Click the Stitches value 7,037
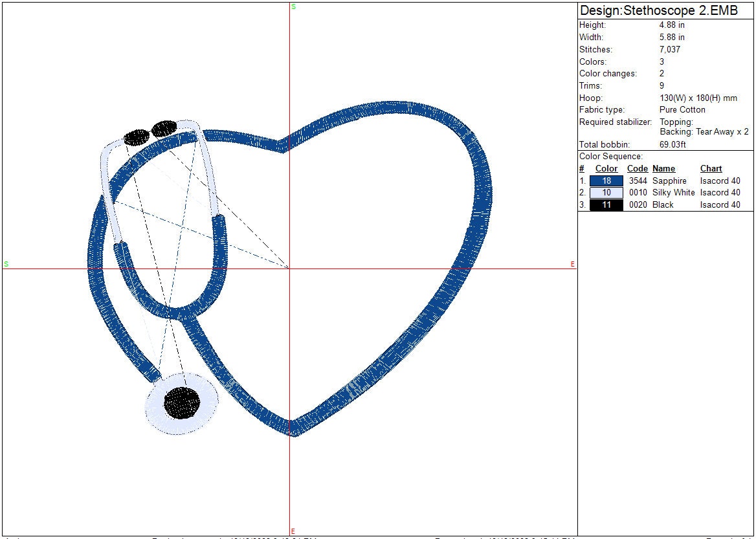Viewport: 756px width, 539px height. pyautogui.click(x=670, y=50)
